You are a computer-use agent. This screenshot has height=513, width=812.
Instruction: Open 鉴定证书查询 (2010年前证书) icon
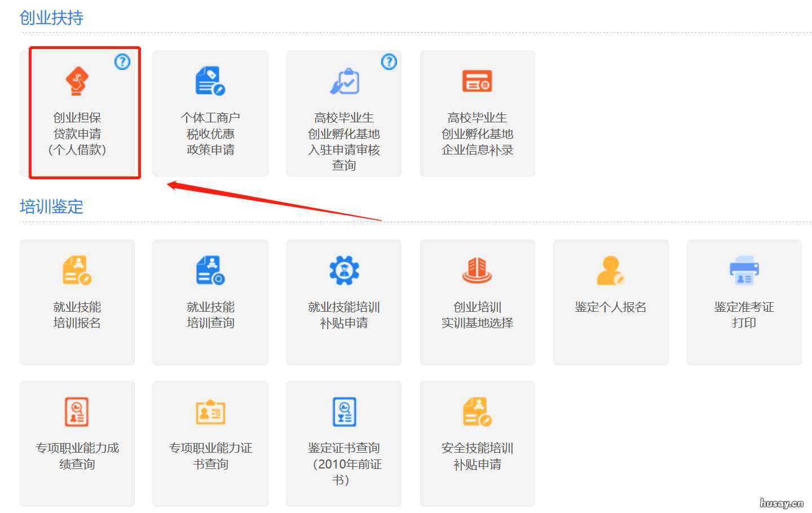344,412
